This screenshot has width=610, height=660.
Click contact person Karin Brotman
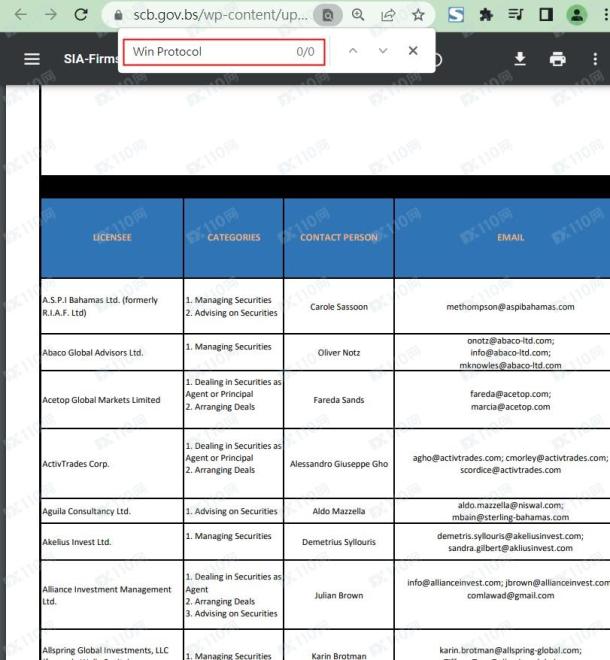[339, 656]
